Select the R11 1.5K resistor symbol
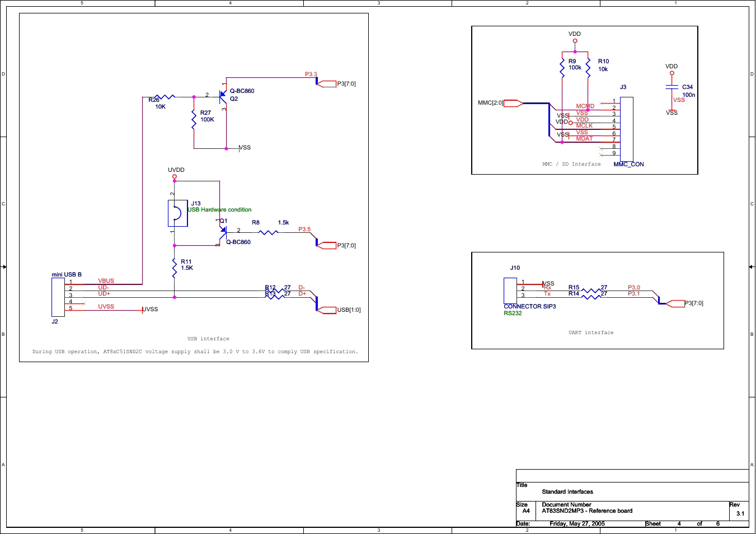Screen dimensions: 756x534 [175, 268]
